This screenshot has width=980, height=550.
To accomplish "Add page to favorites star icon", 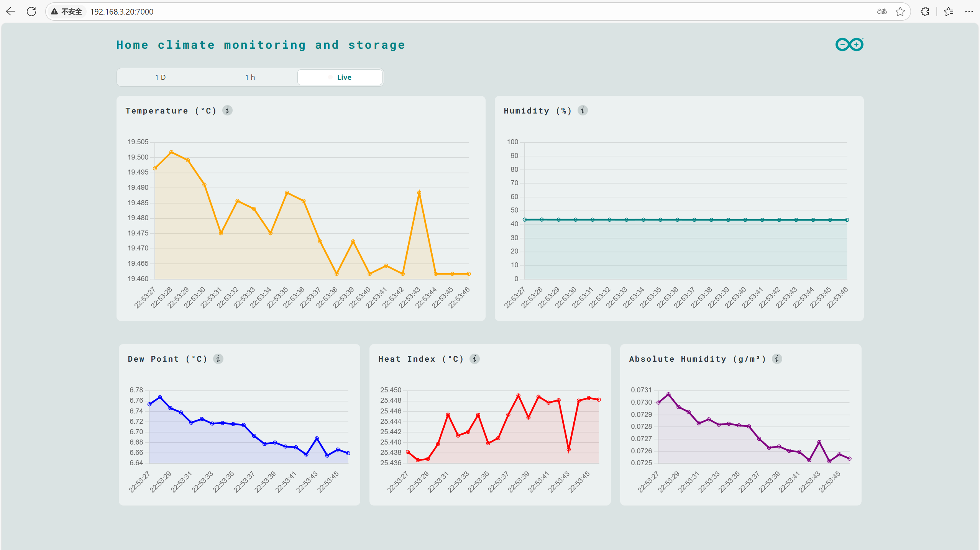I will pos(900,12).
